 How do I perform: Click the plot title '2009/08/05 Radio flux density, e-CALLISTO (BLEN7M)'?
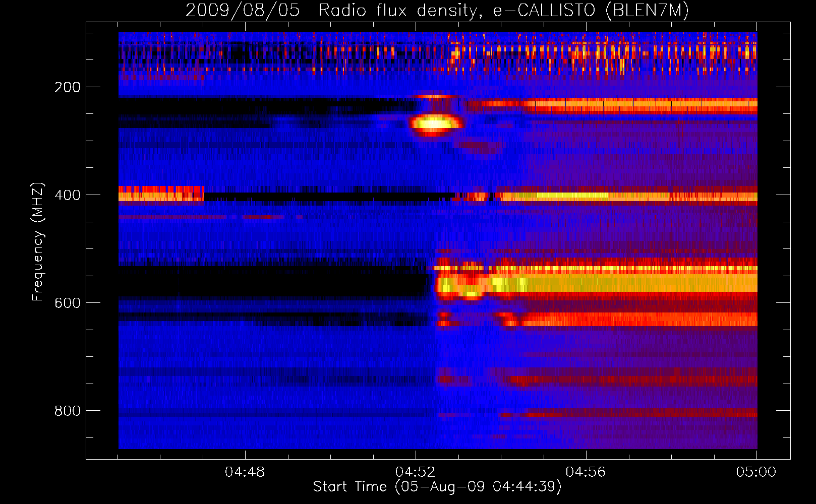(437, 10)
